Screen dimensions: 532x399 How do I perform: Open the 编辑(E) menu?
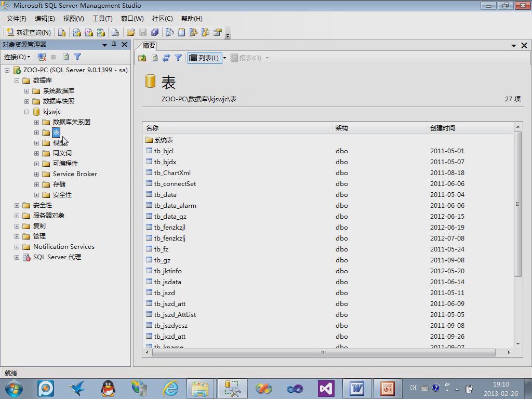pyautogui.click(x=45, y=19)
